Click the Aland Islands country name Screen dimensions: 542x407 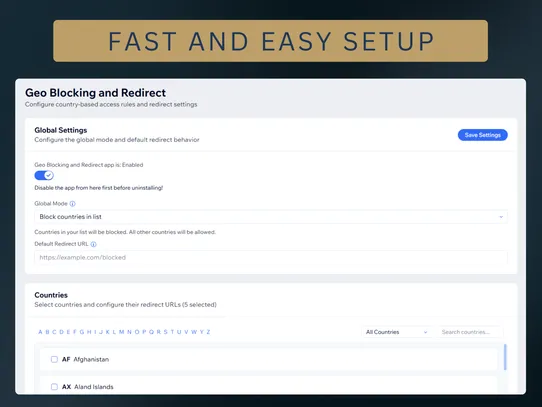click(94, 387)
